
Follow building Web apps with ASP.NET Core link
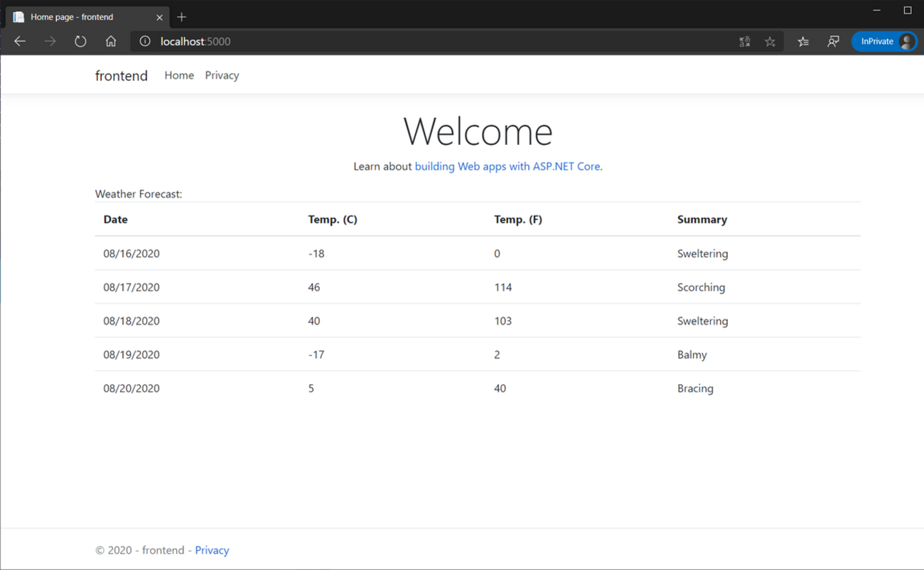[x=508, y=166]
